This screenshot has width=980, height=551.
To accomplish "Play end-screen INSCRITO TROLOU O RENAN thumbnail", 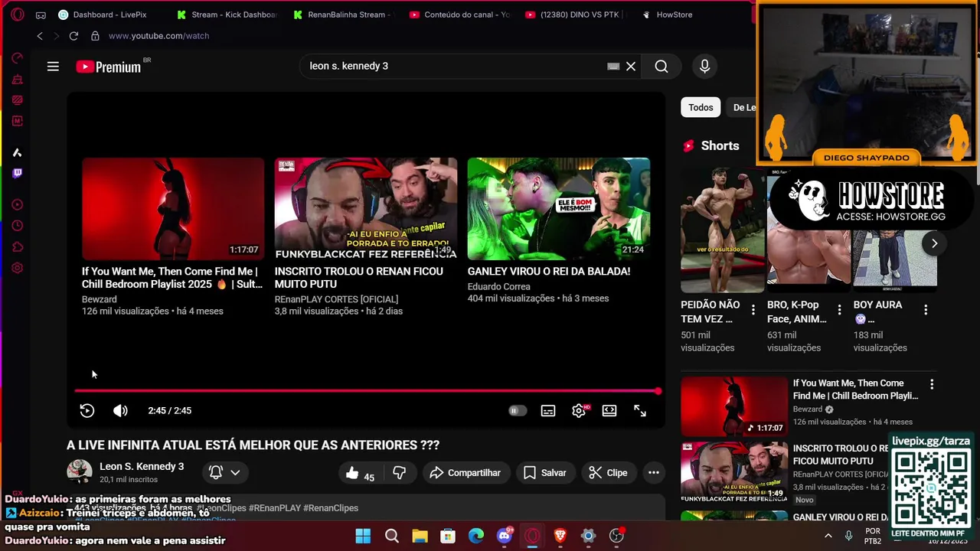I will point(366,209).
